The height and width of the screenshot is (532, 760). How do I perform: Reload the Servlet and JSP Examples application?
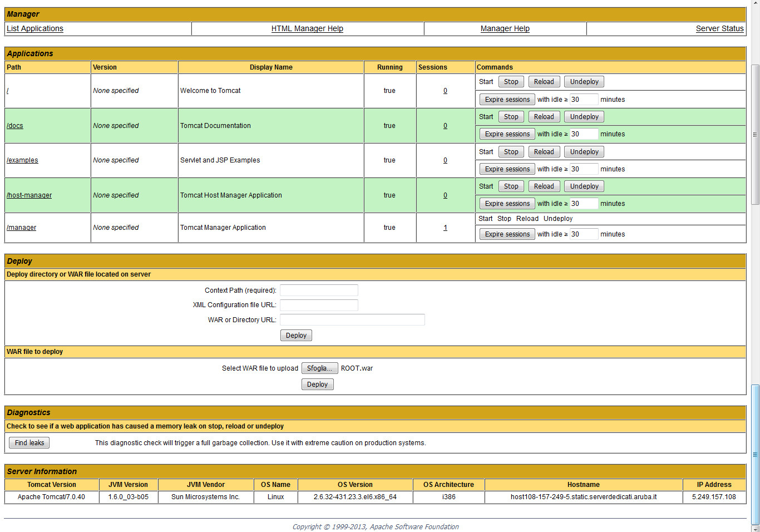coord(544,152)
